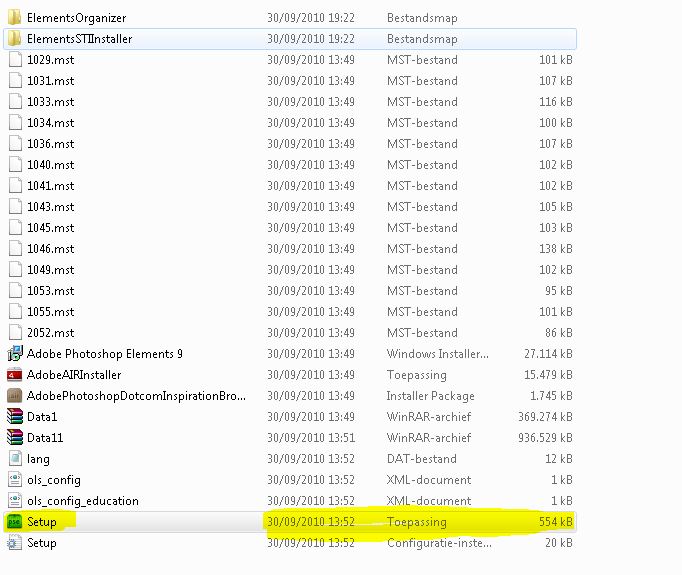Screen dimensions: 682x575
Task: Click the size value 369.274 kB
Action: (545, 417)
